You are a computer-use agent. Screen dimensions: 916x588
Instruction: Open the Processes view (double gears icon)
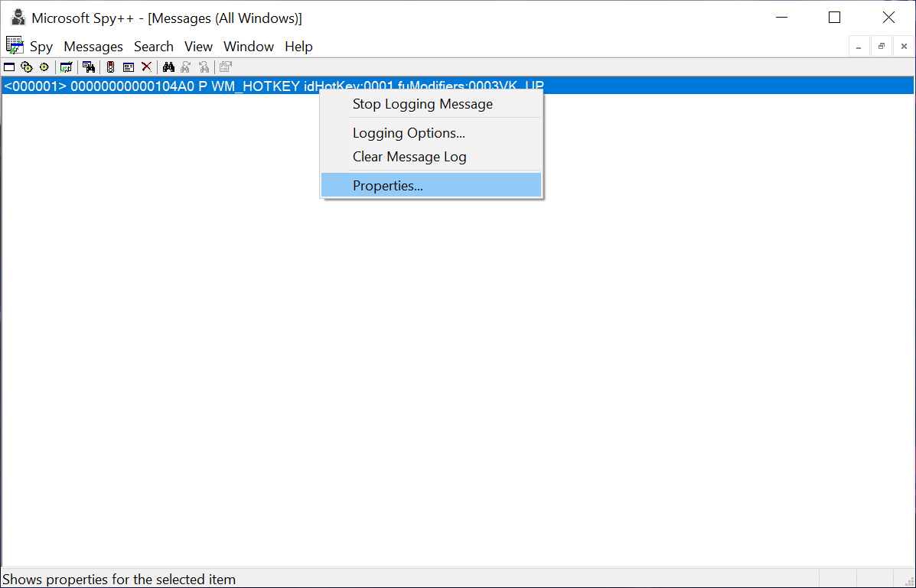(26, 67)
